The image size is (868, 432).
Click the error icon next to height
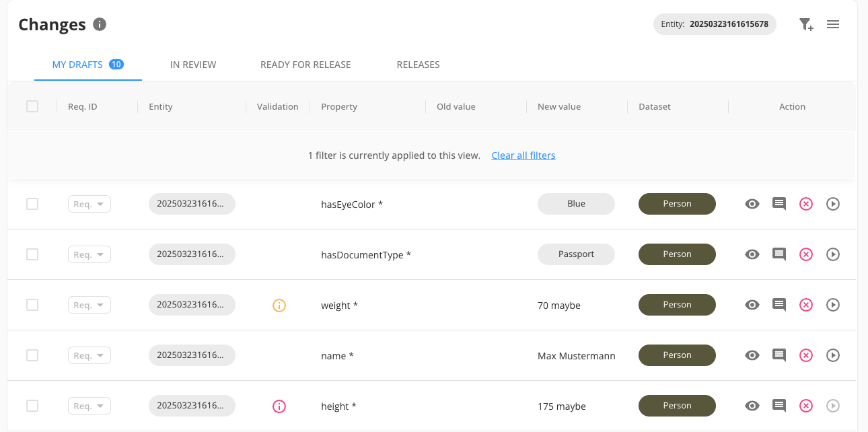pyautogui.click(x=279, y=406)
